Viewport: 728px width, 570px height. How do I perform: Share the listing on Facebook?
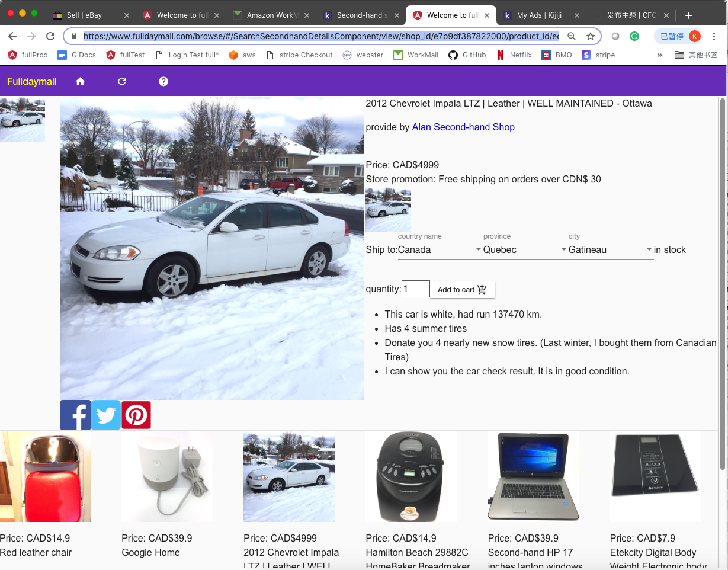pos(75,415)
